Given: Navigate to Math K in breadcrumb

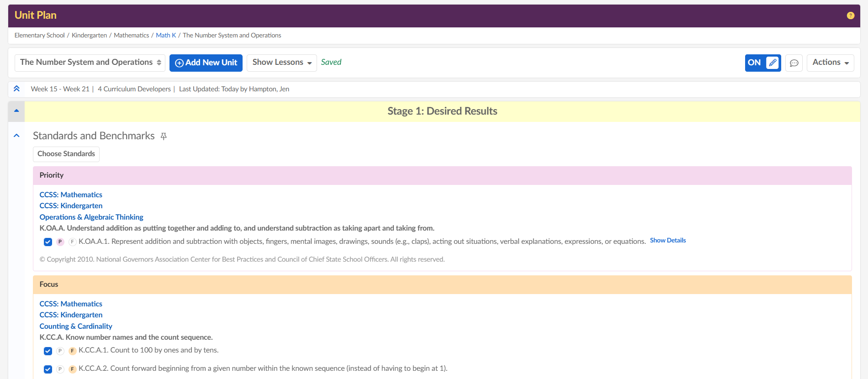Looking at the screenshot, I should click(166, 35).
